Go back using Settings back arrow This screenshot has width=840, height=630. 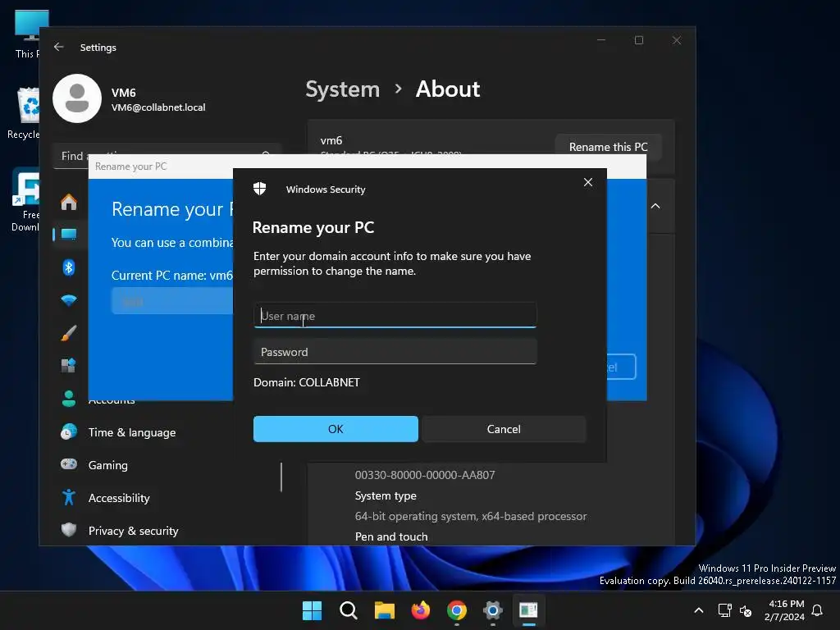(59, 47)
